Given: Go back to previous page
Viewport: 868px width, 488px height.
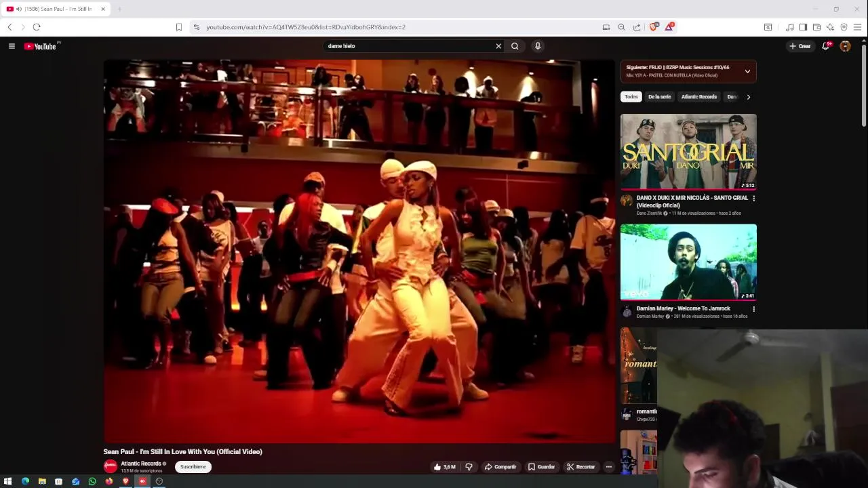Looking at the screenshot, I should [9, 27].
